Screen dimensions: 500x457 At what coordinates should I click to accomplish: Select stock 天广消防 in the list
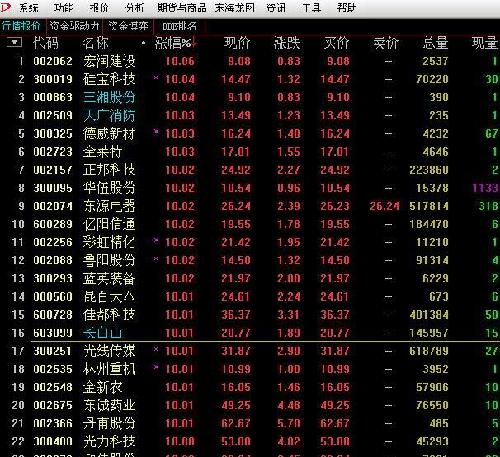[109, 115]
